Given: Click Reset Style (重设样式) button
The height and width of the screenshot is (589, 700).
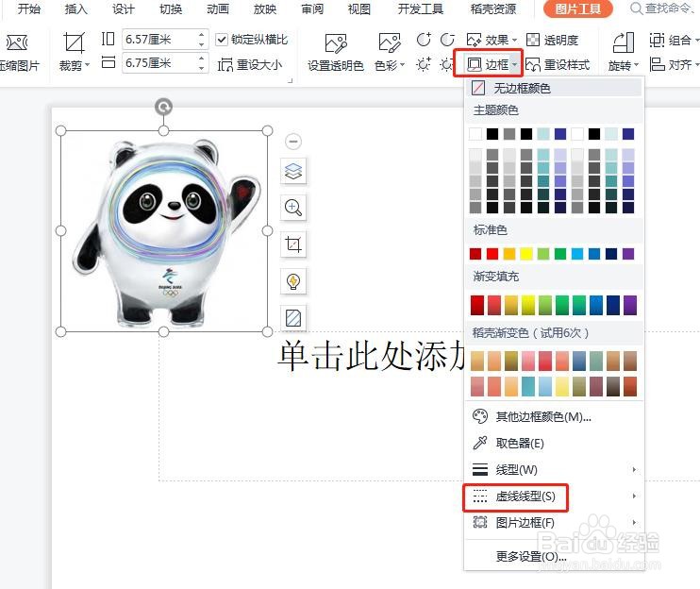Looking at the screenshot, I should [558, 65].
